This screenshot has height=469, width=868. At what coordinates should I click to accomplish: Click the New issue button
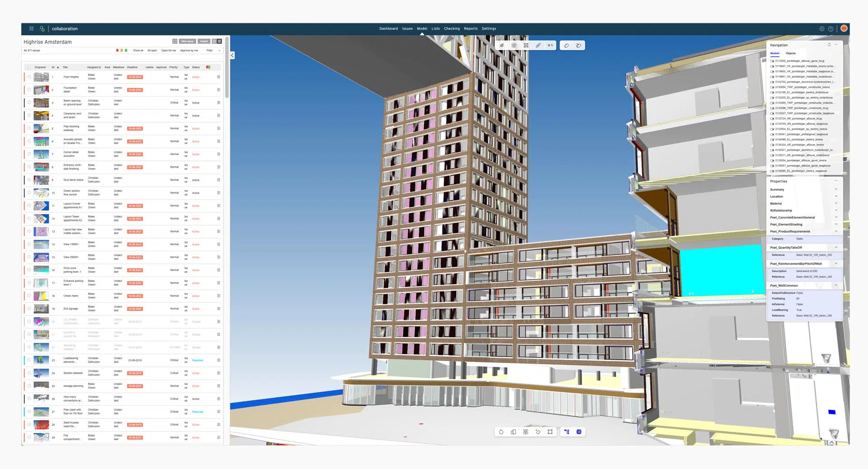[187, 42]
